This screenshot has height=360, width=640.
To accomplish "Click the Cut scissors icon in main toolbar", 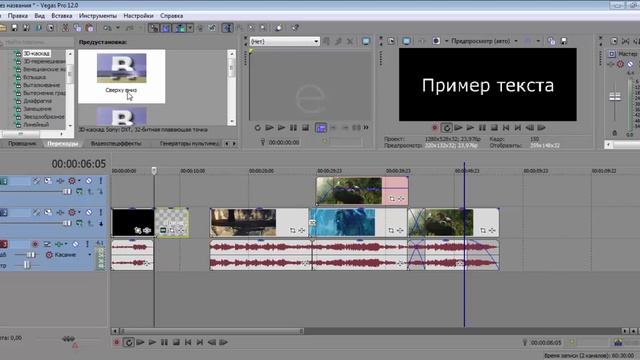I will tap(65, 28).
